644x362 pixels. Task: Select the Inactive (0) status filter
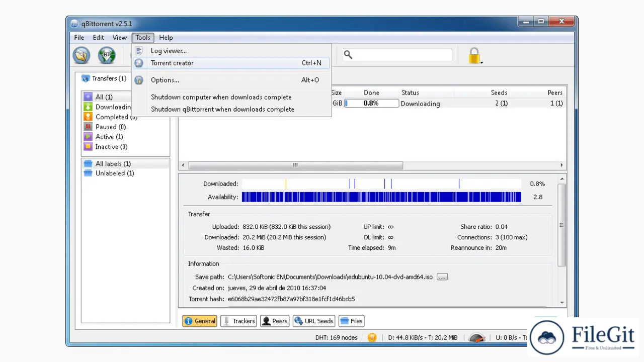click(126, 147)
